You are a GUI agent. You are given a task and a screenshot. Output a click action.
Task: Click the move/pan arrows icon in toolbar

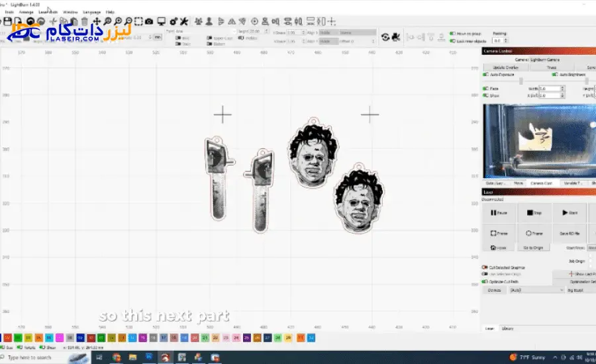pyautogui.click(x=97, y=22)
